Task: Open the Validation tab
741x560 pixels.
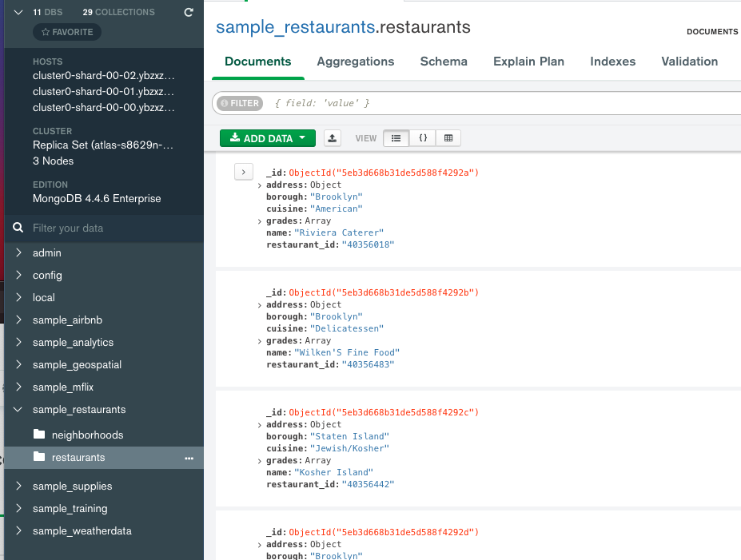Action: click(690, 62)
